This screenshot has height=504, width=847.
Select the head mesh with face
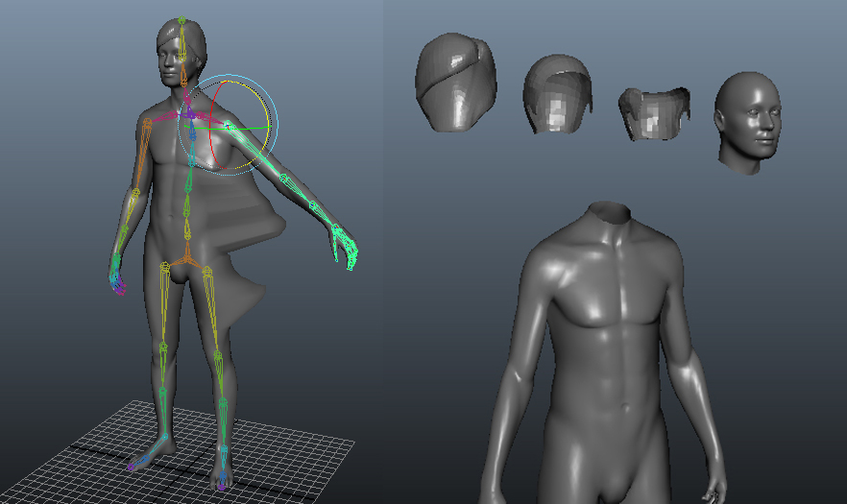point(748,123)
